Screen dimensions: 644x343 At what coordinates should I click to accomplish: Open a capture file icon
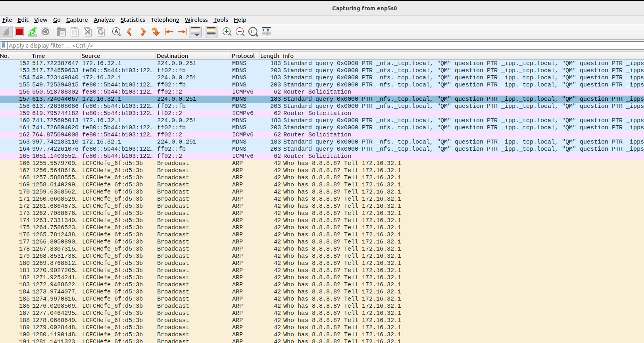(61, 32)
